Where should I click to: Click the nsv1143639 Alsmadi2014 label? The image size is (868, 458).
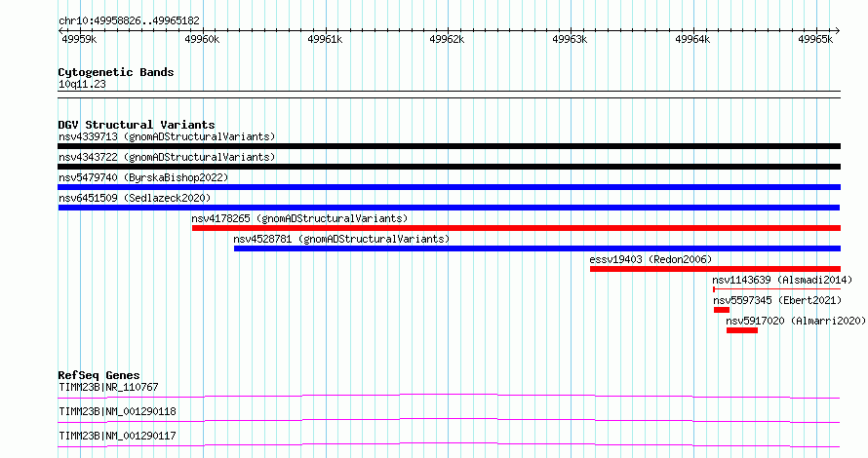pos(783,280)
